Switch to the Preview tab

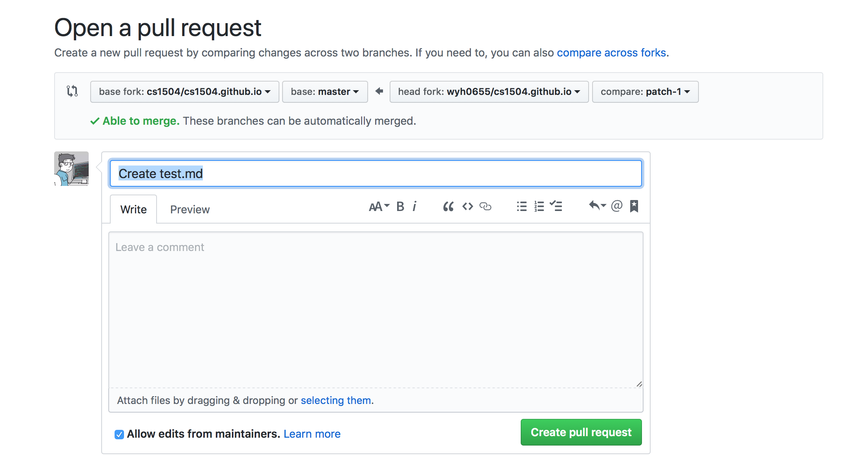click(x=190, y=209)
